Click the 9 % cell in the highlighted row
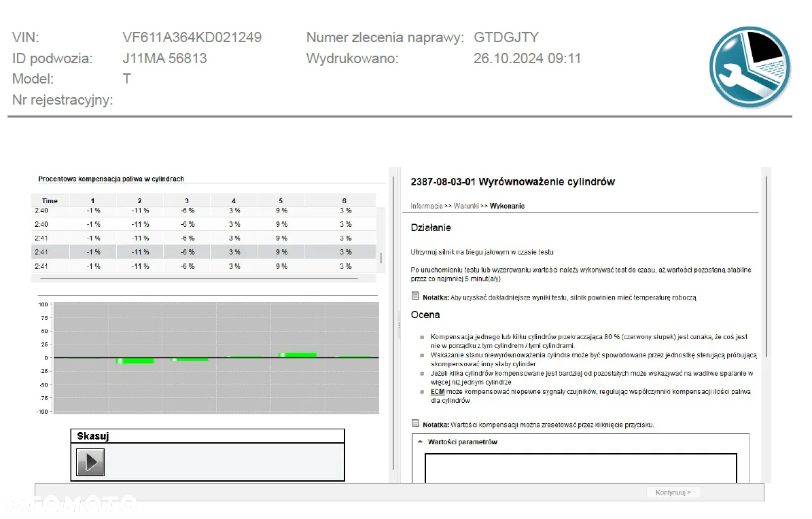The height and width of the screenshot is (519, 812). point(281,252)
